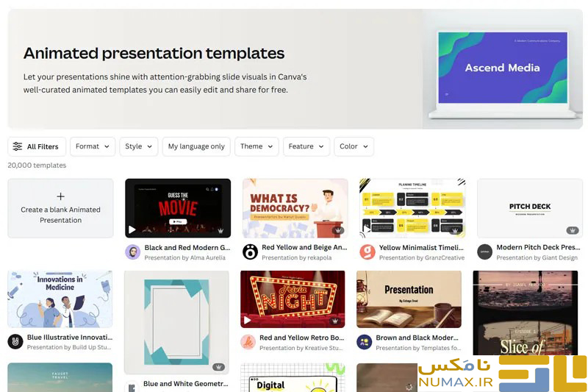This screenshot has width=588, height=392.
Task: Click the plus icon for blank presentation
Action: 60,196
